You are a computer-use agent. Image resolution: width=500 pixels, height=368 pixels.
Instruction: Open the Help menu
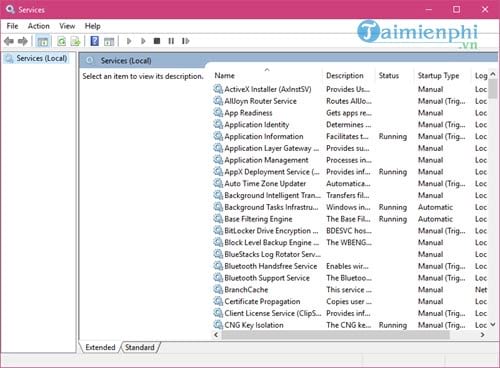click(x=92, y=26)
